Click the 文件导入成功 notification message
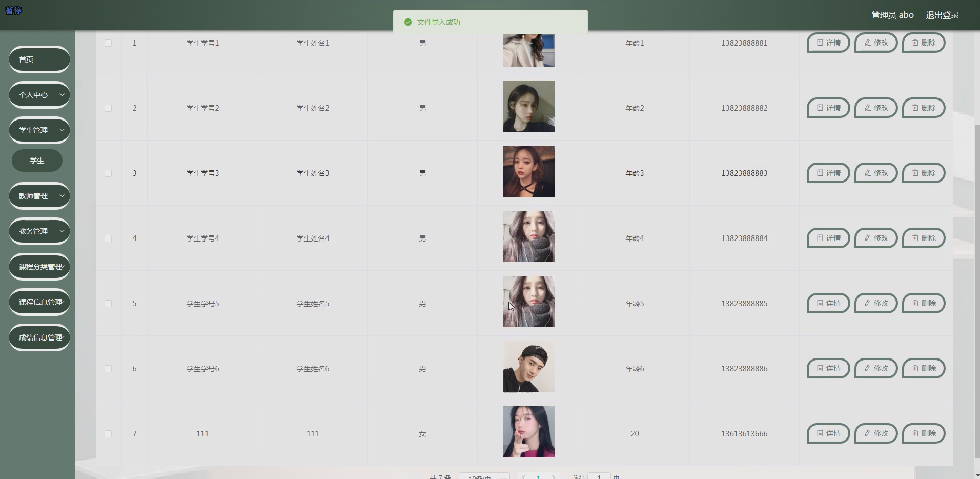 490,22
